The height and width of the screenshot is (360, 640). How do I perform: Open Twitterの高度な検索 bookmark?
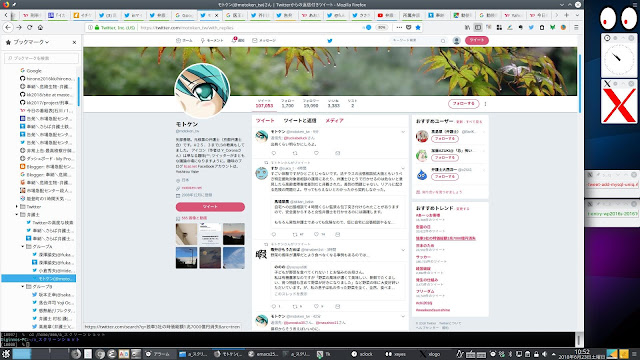coord(49,222)
